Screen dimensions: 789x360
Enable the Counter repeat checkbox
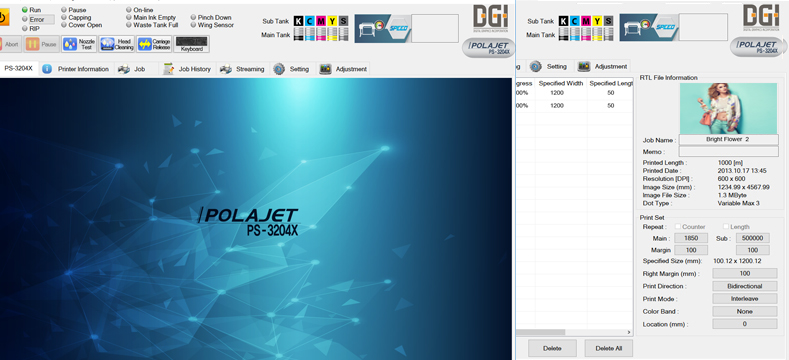(x=677, y=227)
